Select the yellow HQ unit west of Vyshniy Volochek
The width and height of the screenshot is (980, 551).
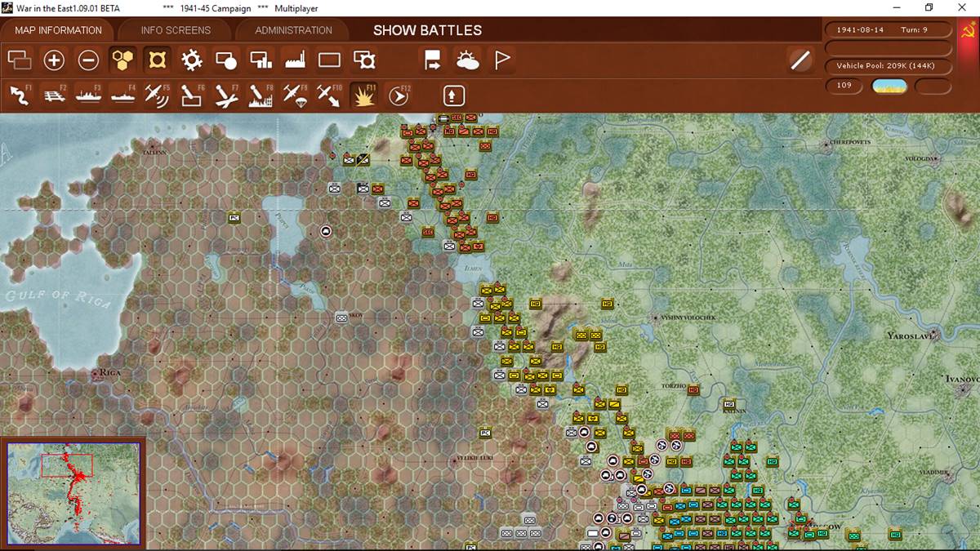(607, 304)
